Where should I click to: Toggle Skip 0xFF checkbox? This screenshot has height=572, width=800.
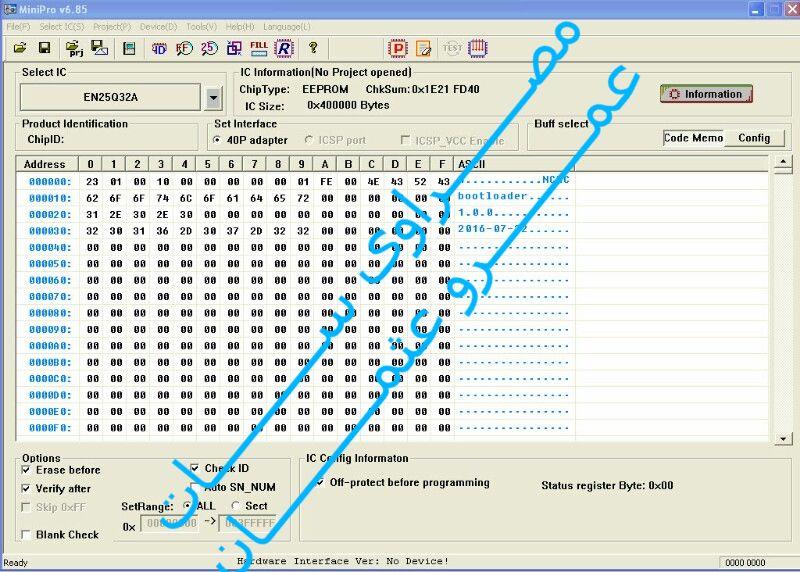pyautogui.click(x=26, y=507)
